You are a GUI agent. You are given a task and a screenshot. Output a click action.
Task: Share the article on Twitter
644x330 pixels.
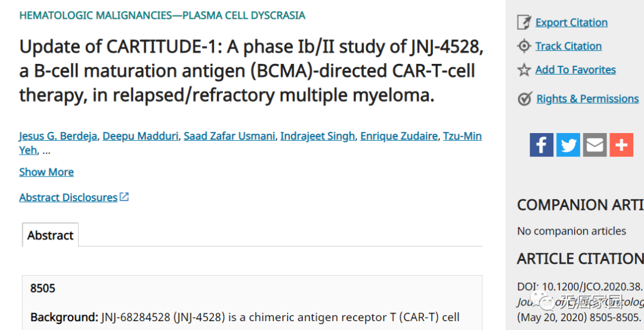(x=568, y=145)
